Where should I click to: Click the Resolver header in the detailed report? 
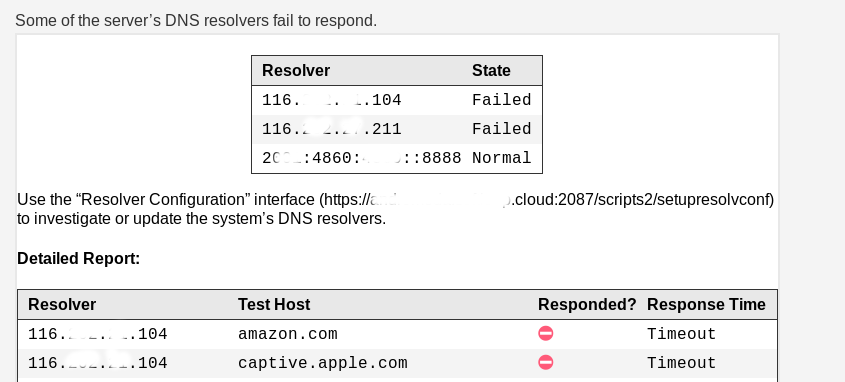pyautogui.click(x=62, y=304)
